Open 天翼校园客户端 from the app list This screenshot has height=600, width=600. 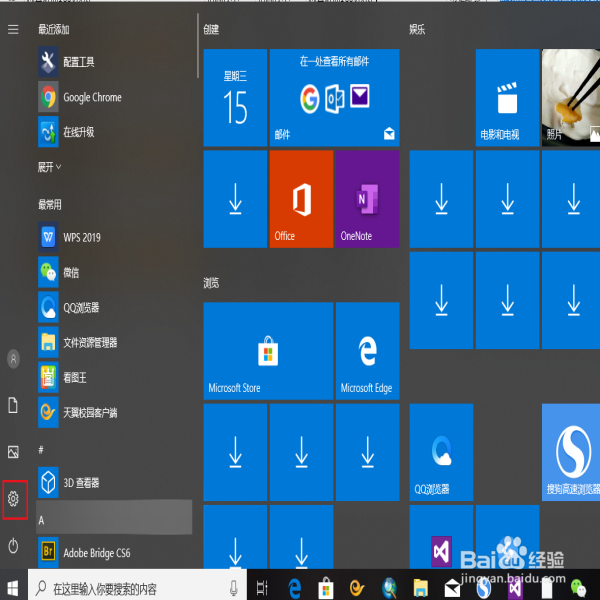(x=115, y=412)
